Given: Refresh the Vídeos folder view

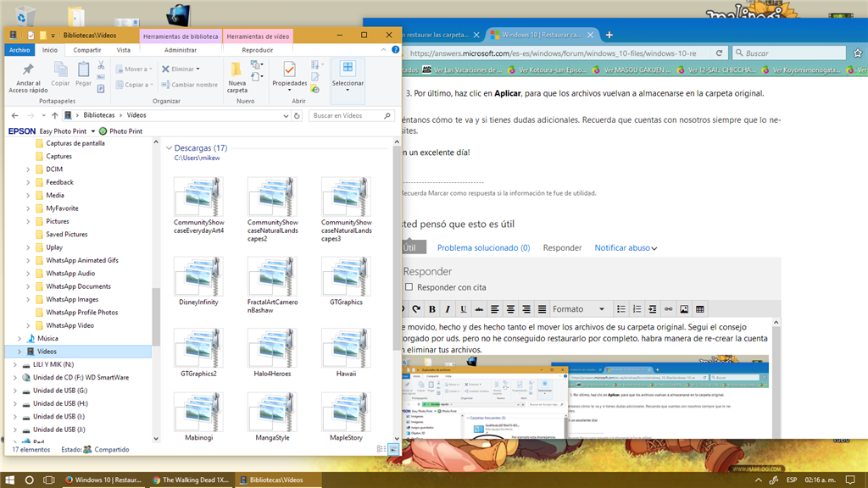Looking at the screenshot, I should click(x=297, y=115).
